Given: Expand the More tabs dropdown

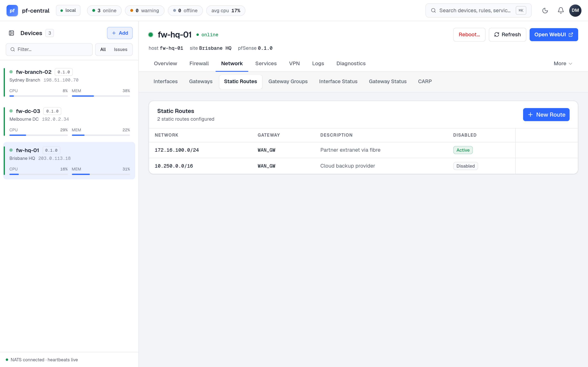Looking at the screenshot, I should pos(563,64).
